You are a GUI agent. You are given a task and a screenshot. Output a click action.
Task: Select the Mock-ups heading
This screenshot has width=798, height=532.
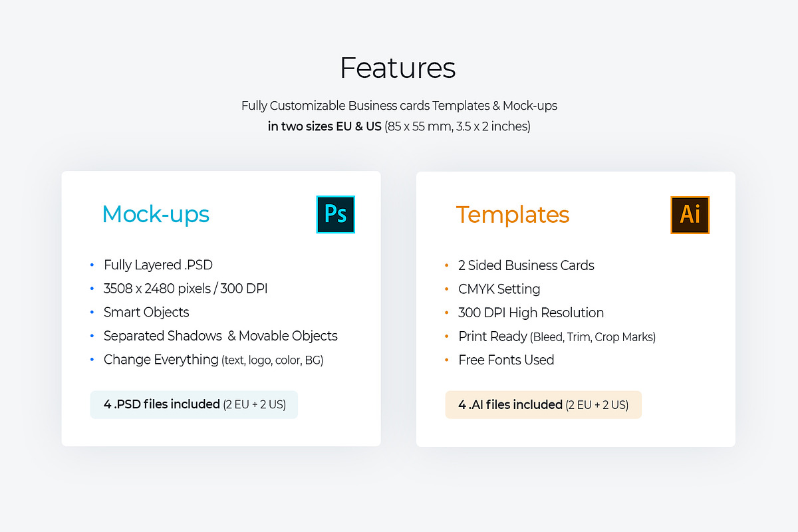[156, 214]
